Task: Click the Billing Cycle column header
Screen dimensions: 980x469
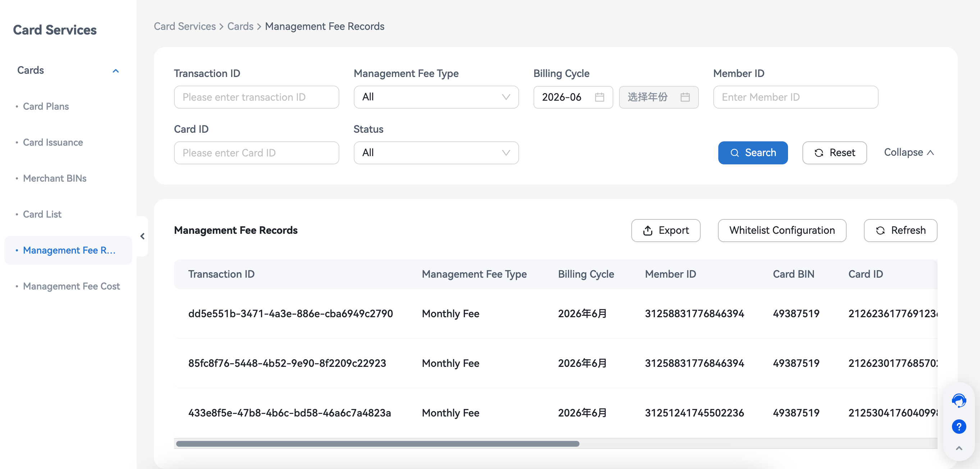Action: pos(586,274)
